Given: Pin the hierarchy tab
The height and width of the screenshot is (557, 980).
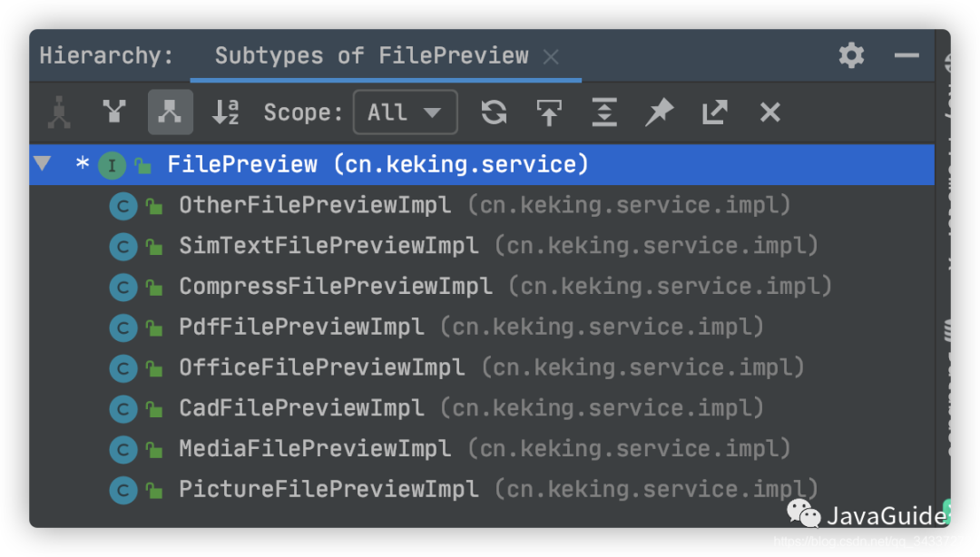Looking at the screenshot, I should pyautogui.click(x=660, y=112).
